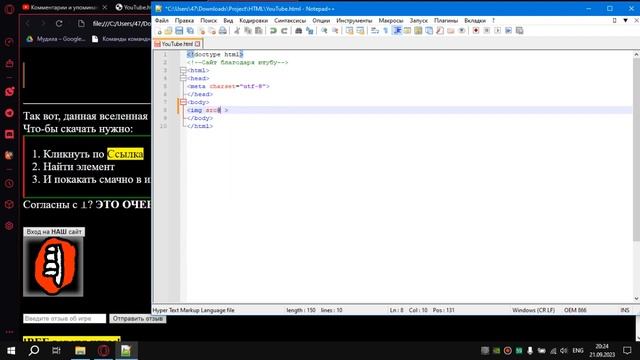Open the Макросы menu
The width and height of the screenshot is (640, 360).
(x=391, y=20)
